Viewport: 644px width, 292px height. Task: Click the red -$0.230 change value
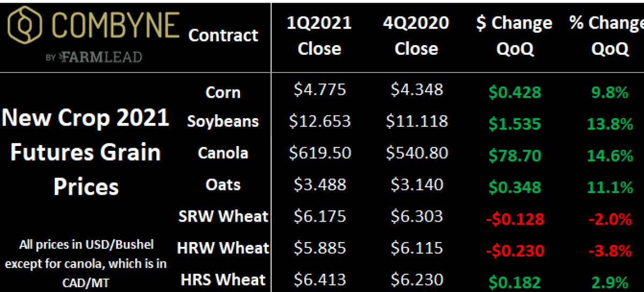click(x=514, y=250)
